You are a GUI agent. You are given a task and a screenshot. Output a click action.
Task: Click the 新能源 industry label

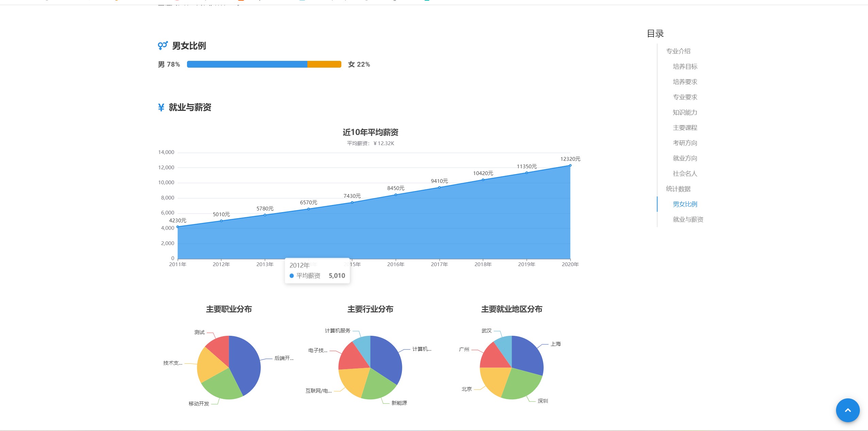click(399, 403)
